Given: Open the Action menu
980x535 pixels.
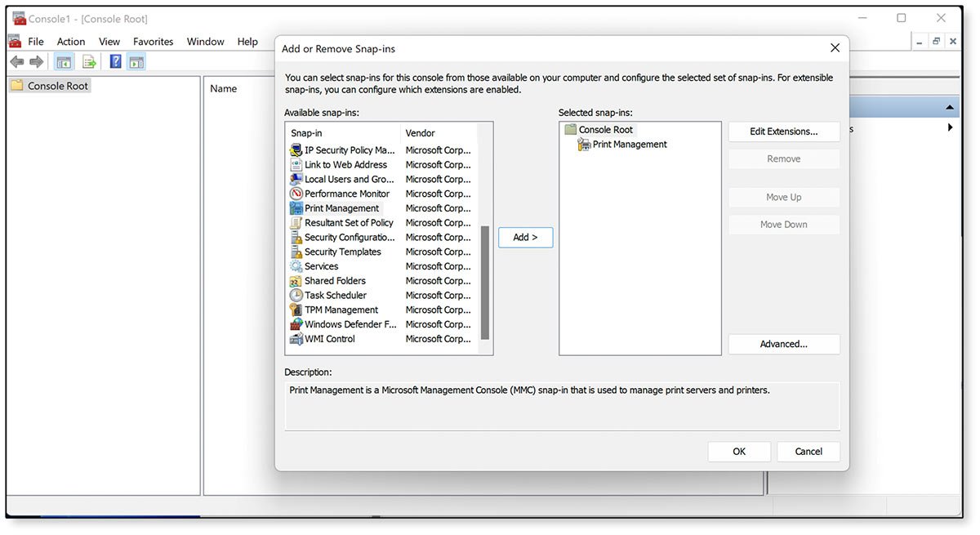Looking at the screenshot, I should [x=70, y=41].
